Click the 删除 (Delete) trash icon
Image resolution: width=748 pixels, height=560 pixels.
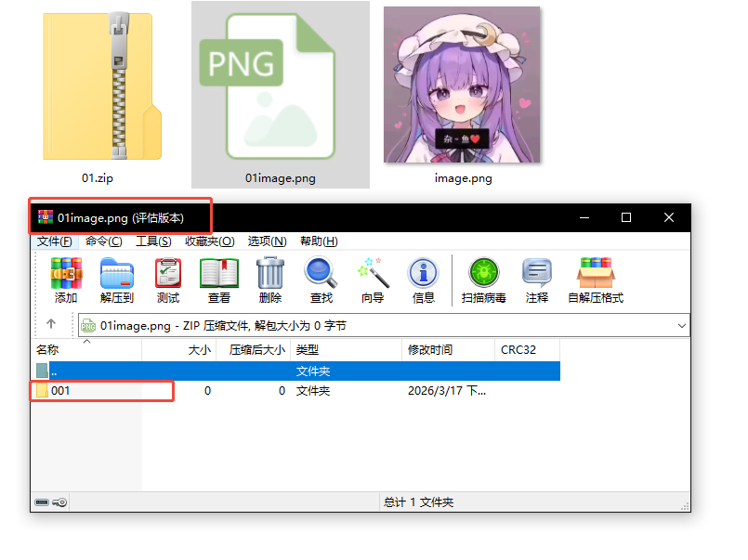pyautogui.click(x=270, y=274)
